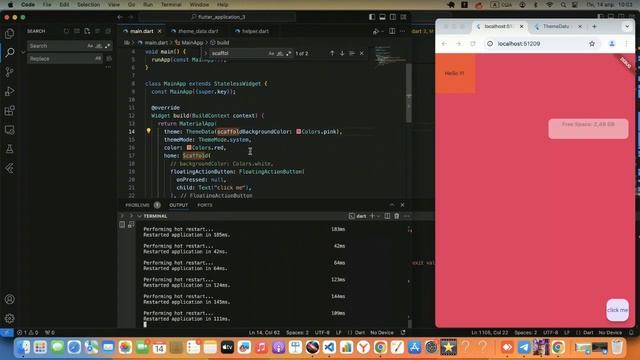Toggle Match Case in sidebar search field
Screen dimensions: 640x360
pyautogui.click(x=90, y=46)
